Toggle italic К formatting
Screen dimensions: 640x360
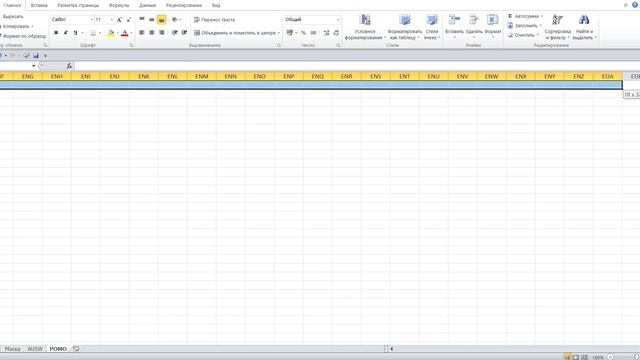pos(65,33)
